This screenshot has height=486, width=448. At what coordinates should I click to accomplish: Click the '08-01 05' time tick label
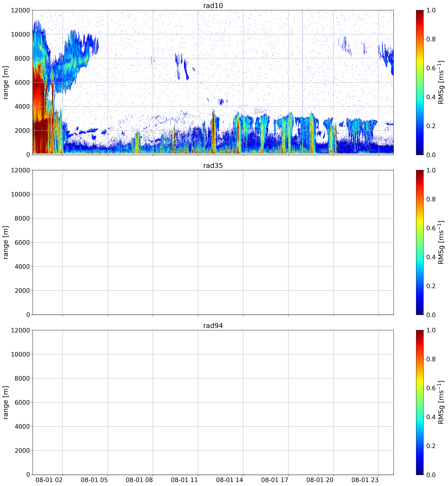(x=94, y=480)
